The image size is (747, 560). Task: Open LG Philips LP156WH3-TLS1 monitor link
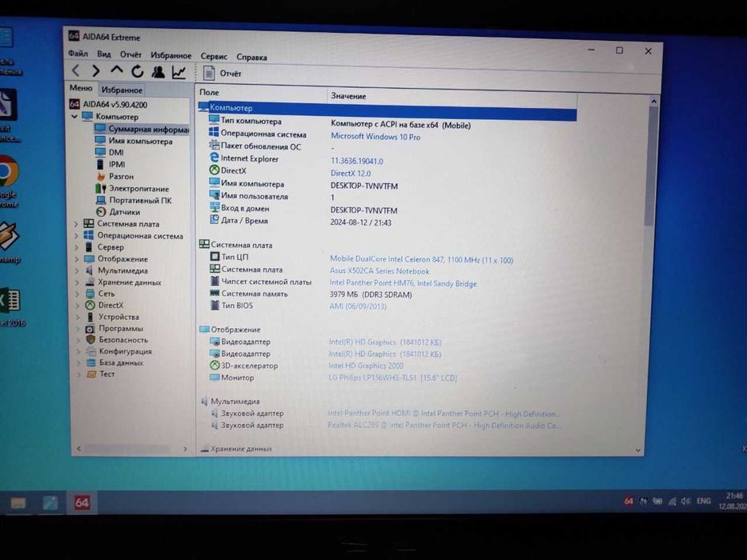(x=392, y=378)
